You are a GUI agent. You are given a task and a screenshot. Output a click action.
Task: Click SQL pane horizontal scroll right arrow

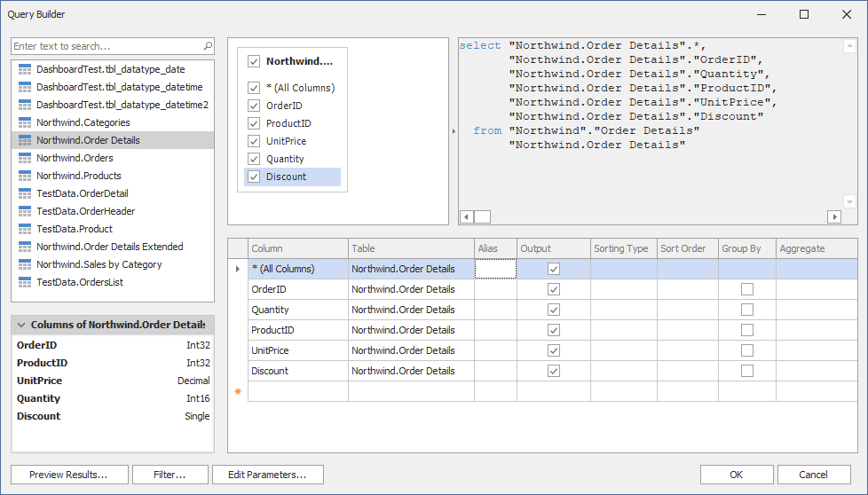tap(834, 216)
